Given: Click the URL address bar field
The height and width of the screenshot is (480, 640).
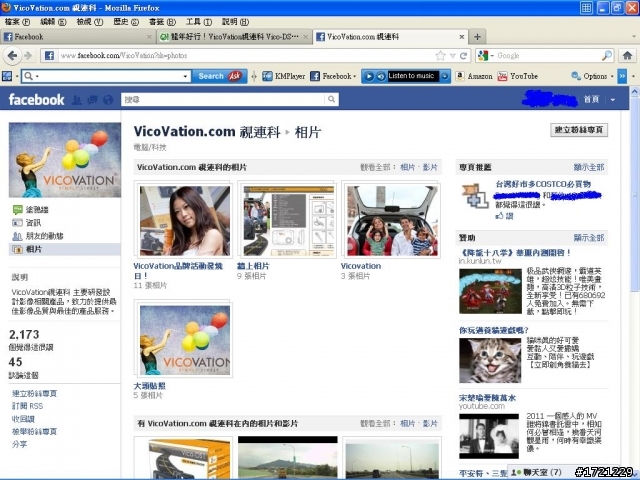Looking at the screenshot, I should click(245, 56).
